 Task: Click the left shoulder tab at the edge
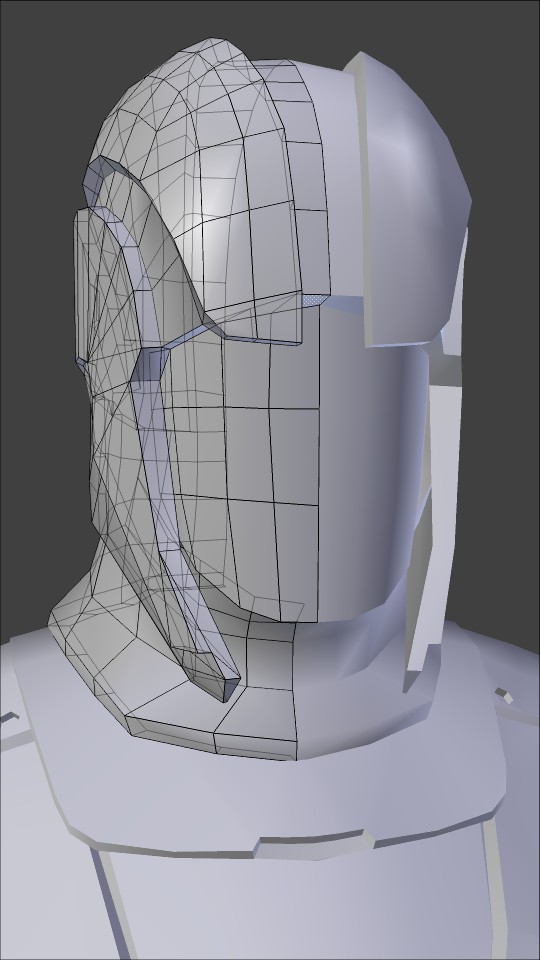[9, 718]
